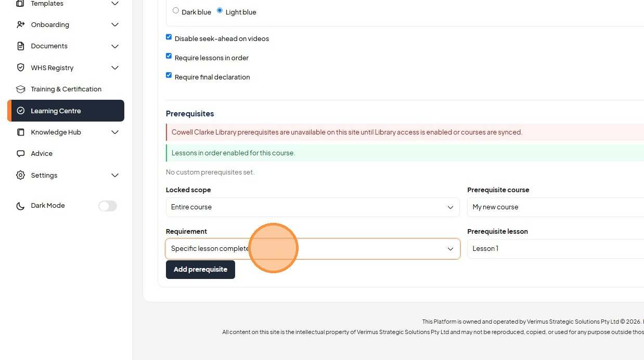Click the WHS Registry shield icon
The image size is (644, 360).
pos(21,68)
